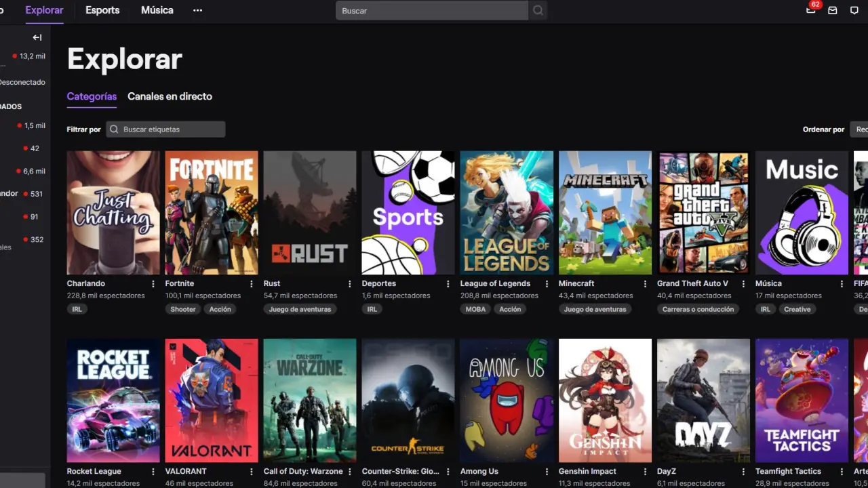This screenshot has width=868, height=488.
Task: Switch to Canales en directo tab
Action: pos(170,96)
